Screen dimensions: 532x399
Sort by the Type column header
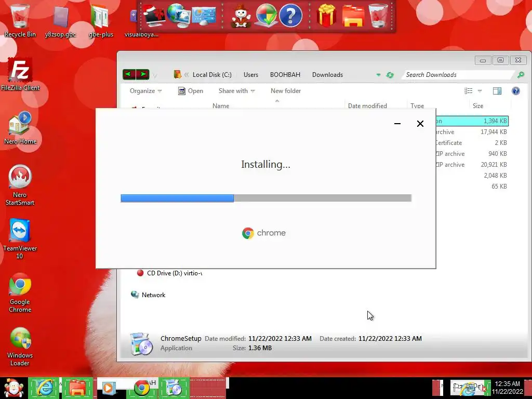(x=417, y=105)
